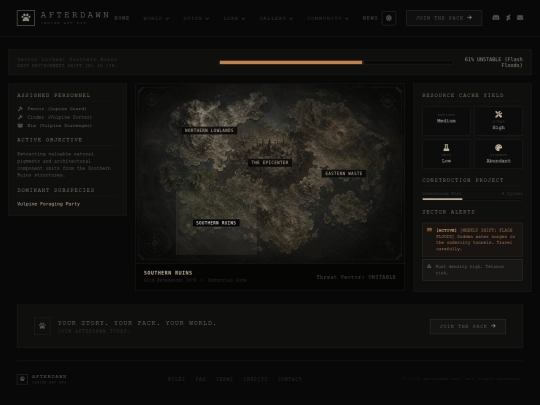Image resolution: width=540 pixels, height=405 pixels.
Task: Click the active flash flood alert icon
Action: click(x=429, y=230)
